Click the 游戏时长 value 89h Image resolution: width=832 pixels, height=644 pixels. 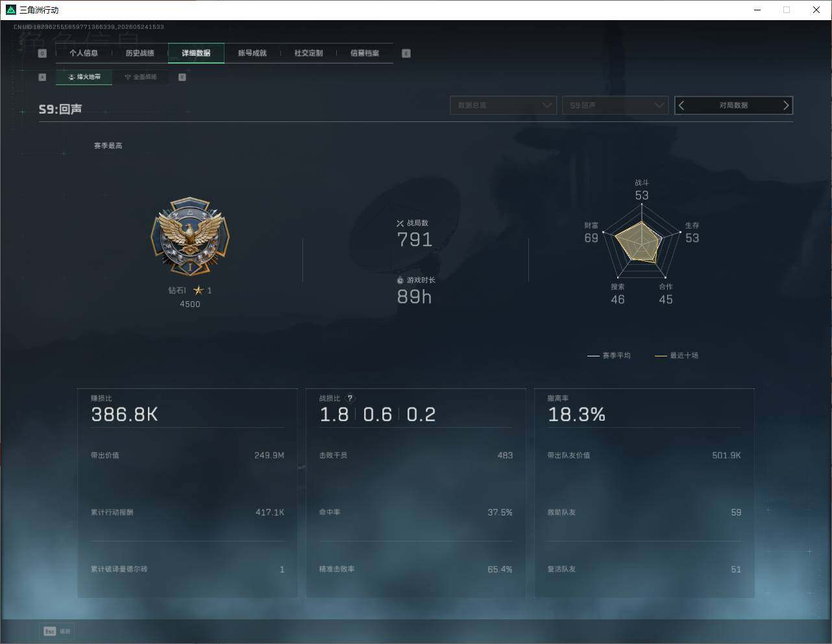tap(414, 297)
